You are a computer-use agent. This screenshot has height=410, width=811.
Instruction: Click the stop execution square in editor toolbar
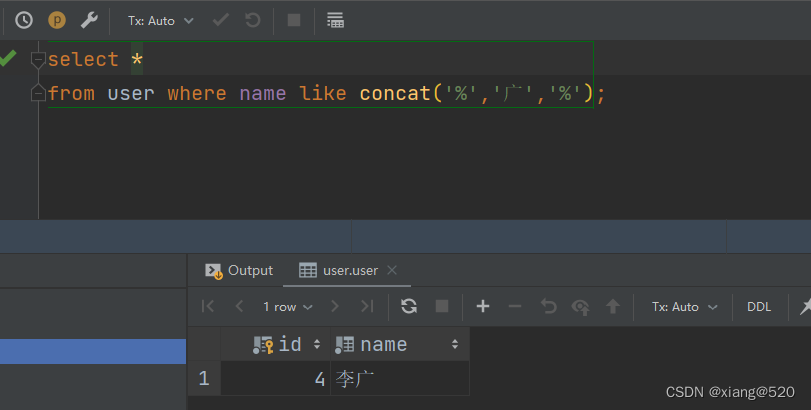coord(294,20)
